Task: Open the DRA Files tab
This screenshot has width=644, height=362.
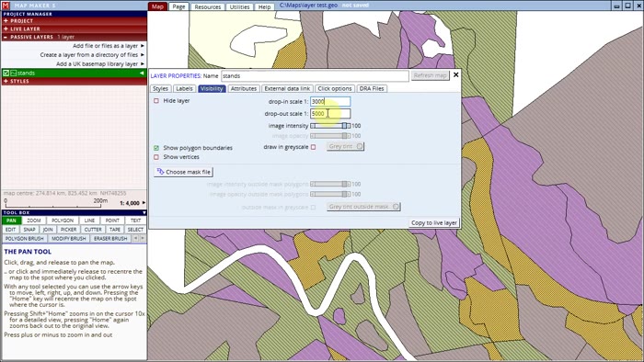Action: pos(372,88)
